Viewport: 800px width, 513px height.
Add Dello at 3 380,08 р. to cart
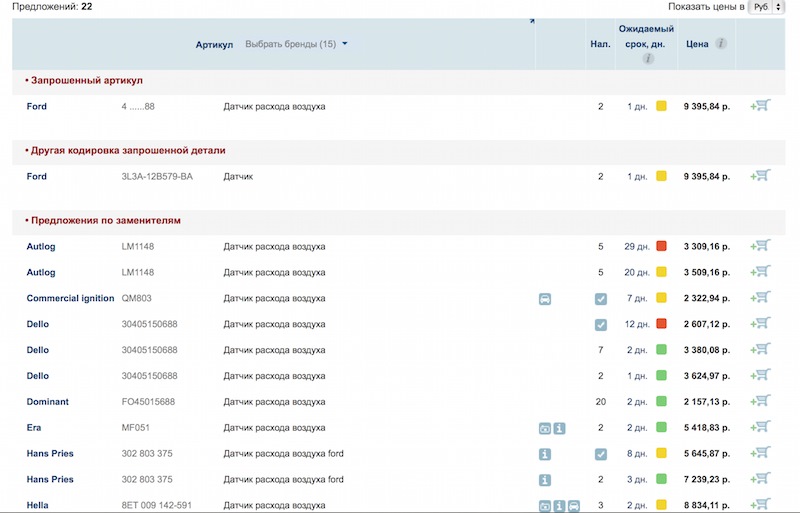click(760, 350)
